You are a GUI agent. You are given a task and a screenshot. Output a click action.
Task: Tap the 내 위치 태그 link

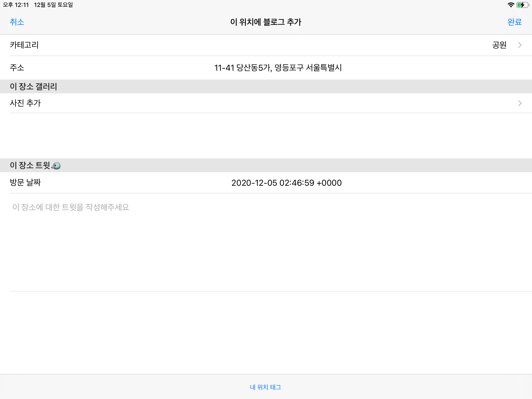[x=266, y=387]
